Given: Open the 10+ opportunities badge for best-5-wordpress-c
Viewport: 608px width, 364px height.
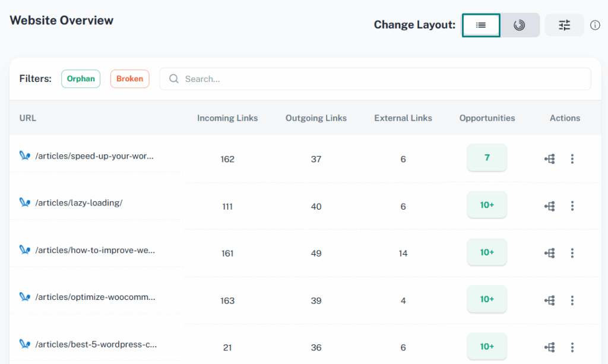Looking at the screenshot, I should pos(487,346).
